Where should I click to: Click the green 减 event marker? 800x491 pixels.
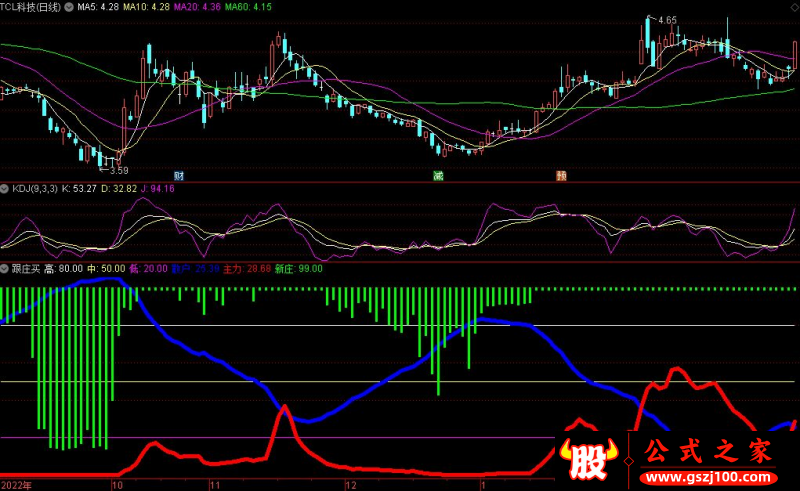coord(437,176)
